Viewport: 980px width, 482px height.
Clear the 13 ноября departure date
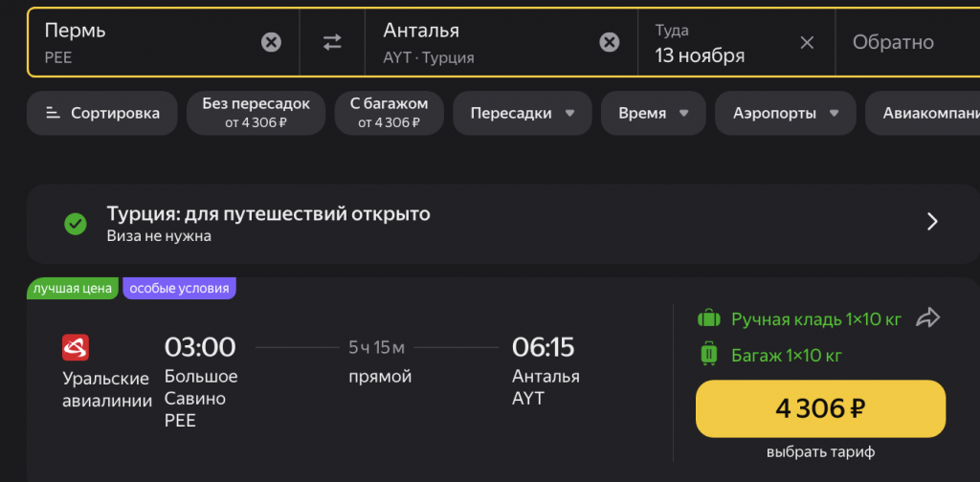[807, 42]
